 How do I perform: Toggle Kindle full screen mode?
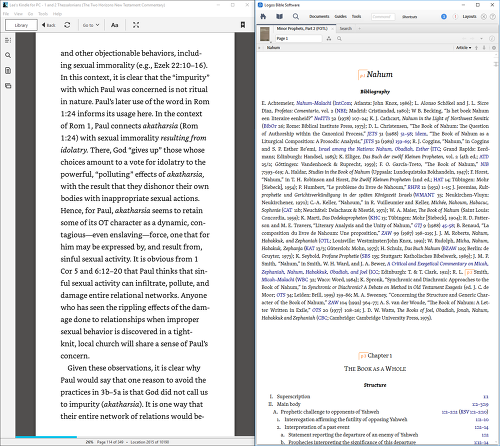[x=136, y=25]
